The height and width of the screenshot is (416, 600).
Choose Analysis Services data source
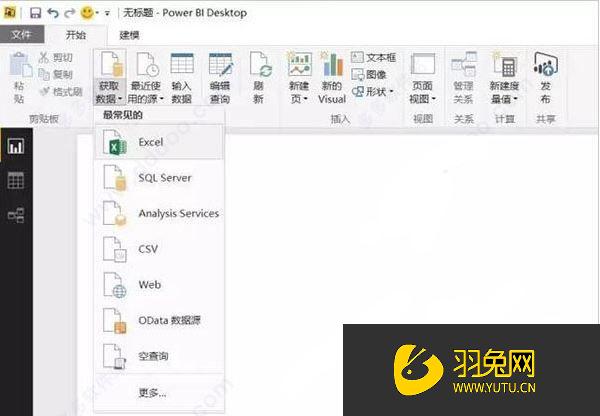[159, 213]
